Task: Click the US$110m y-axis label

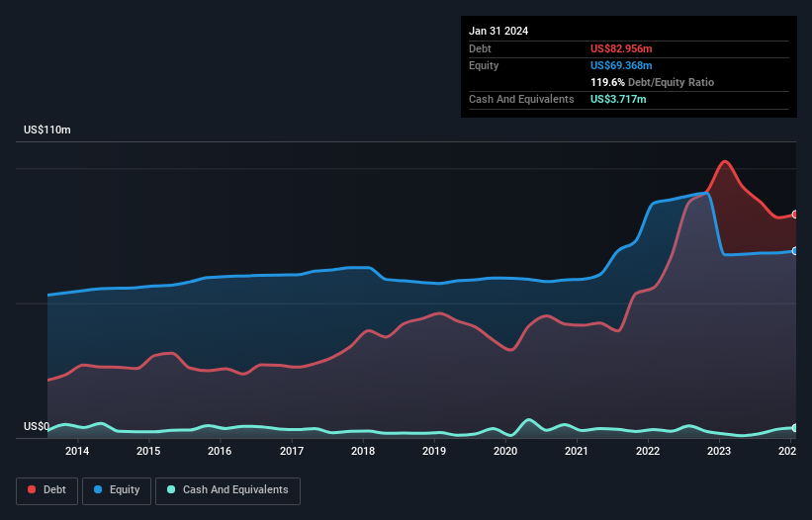Action: [x=47, y=130]
